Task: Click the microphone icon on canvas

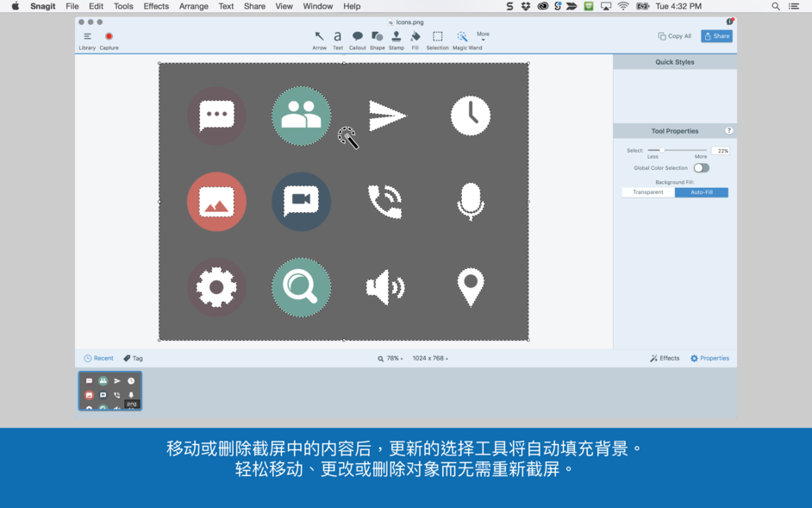Action: coord(470,202)
